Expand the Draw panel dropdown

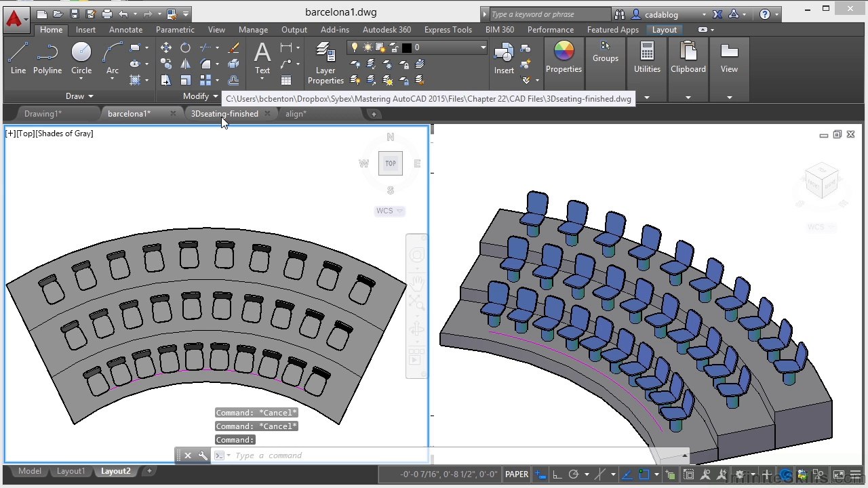coord(79,96)
